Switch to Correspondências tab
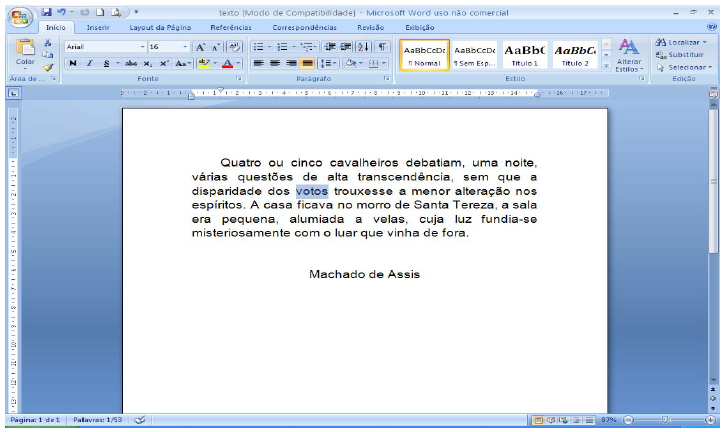The width and height of the screenshot is (724, 432). (x=304, y=28)
